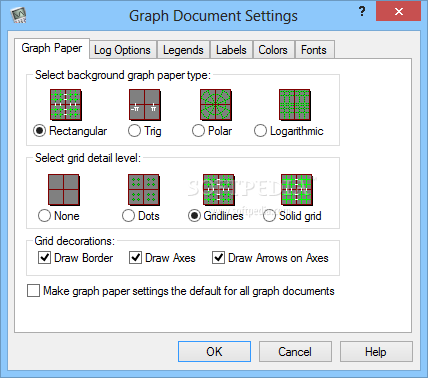Screen dimensions: 428x378
Task: Click the Logarithmic graph paper icon
Action: 295,105
